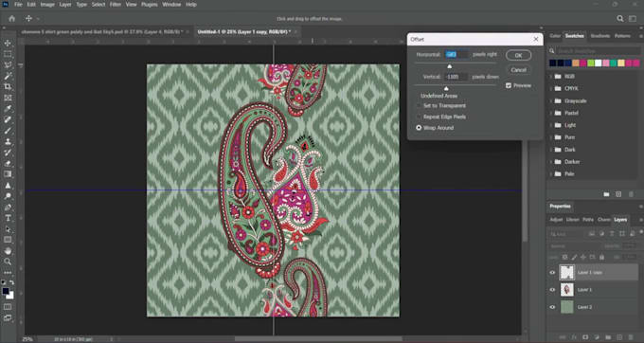The image size is (644, 343).
Task: Expand the Light swatch folder
Action: tap(551, 125)
